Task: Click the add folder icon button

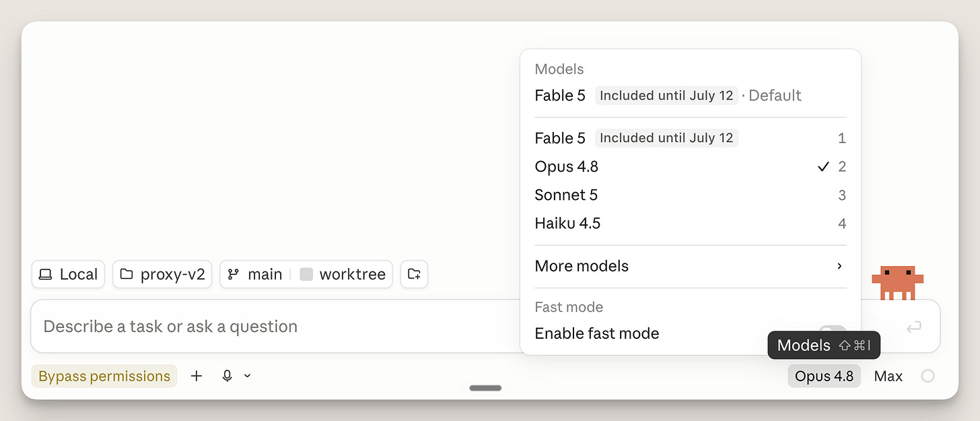Action: 414,274
